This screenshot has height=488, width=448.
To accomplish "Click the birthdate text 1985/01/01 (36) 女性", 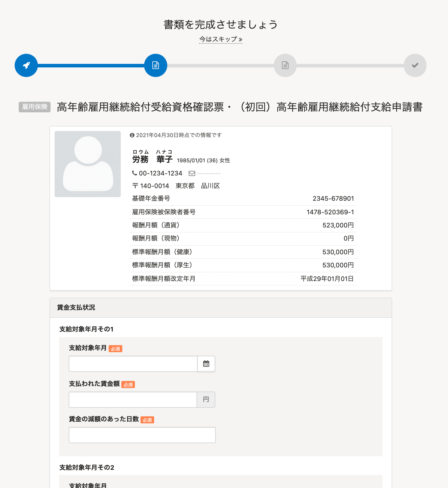I will 203,161.
